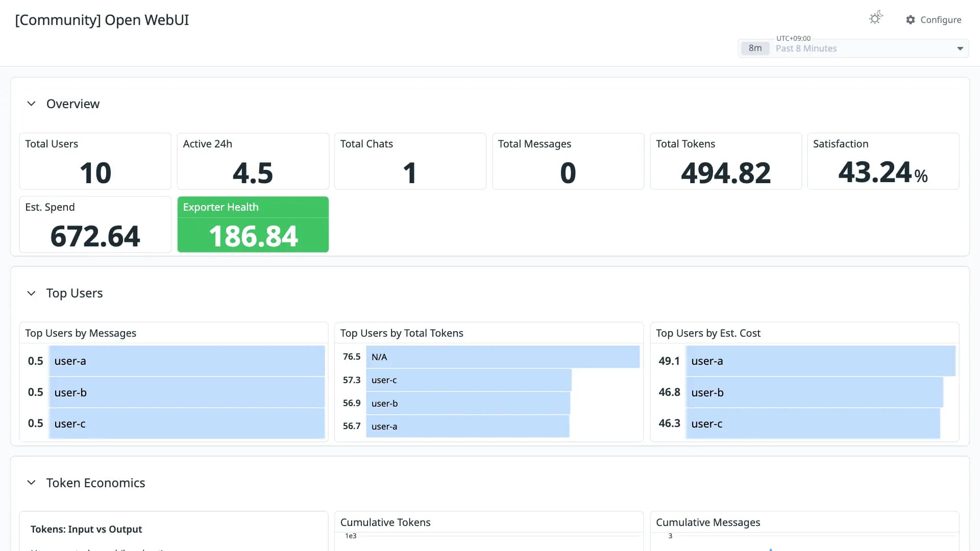Click the Total Messages value 0
Image resolution: width=980 pixels, height=551 pixels.
(568, 173)
